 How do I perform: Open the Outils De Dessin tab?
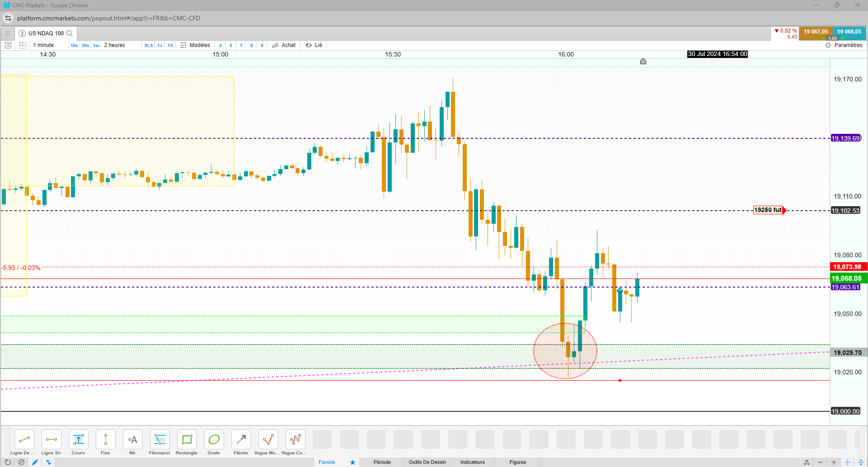[427, 462]
